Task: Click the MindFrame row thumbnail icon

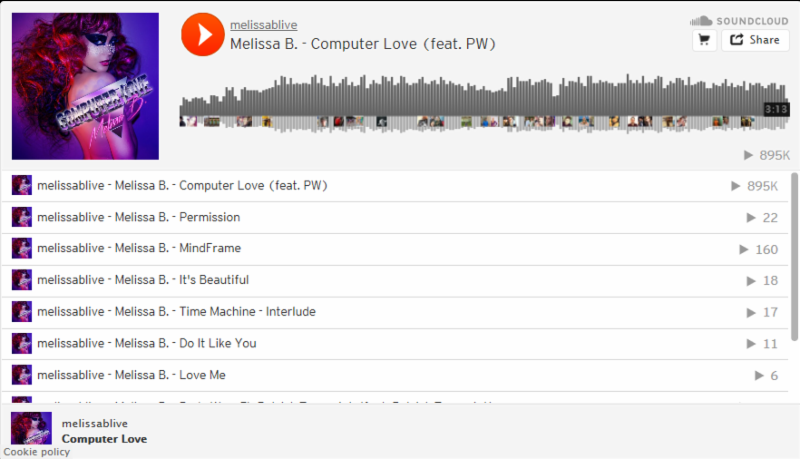Action: (x=22, y=248)
